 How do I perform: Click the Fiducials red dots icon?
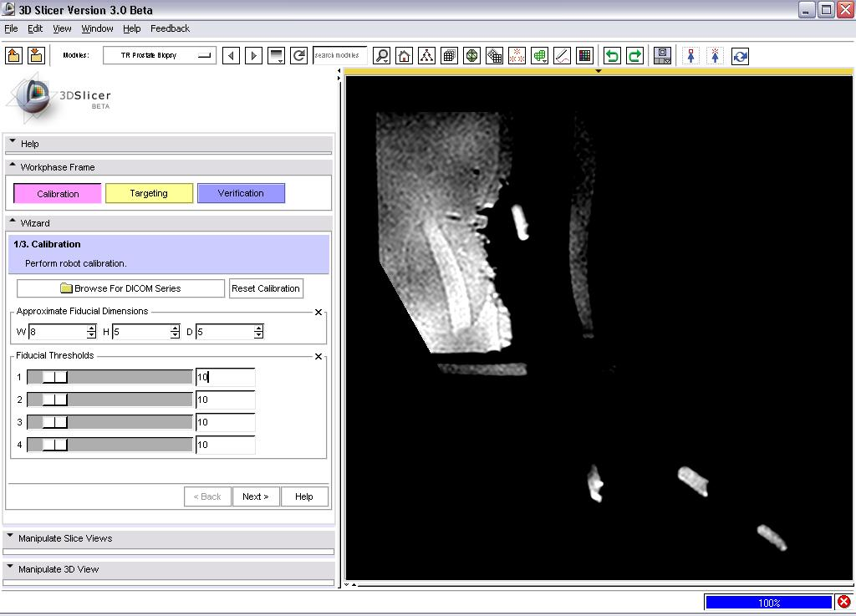point(517,56)
